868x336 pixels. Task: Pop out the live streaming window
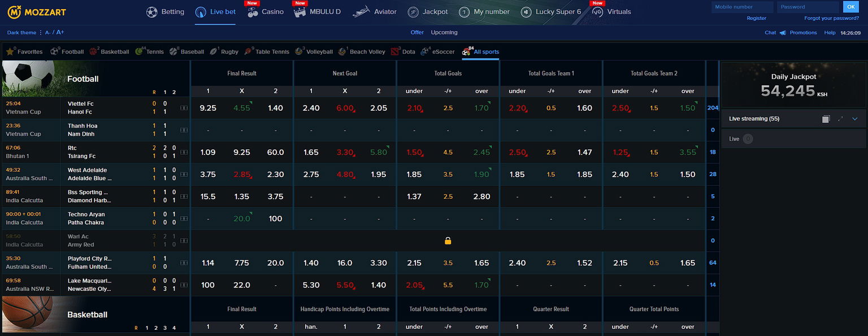point(826,119)
